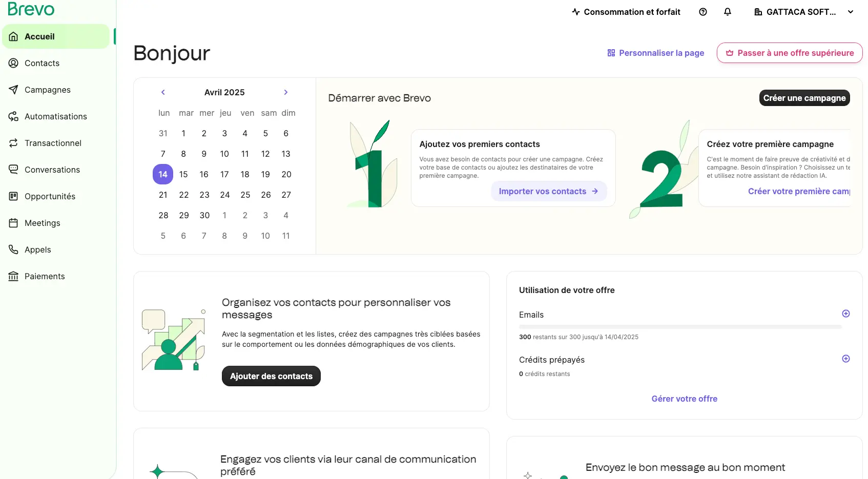Select April 22 in calendar
This screenshot has width=868, height=479.
pos(184,195)
